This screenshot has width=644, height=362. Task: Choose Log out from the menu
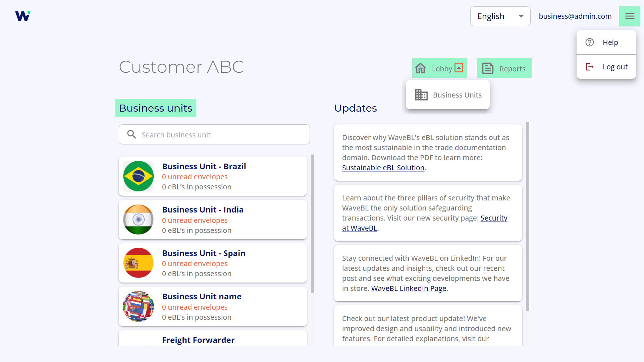[x=606, y=67]
